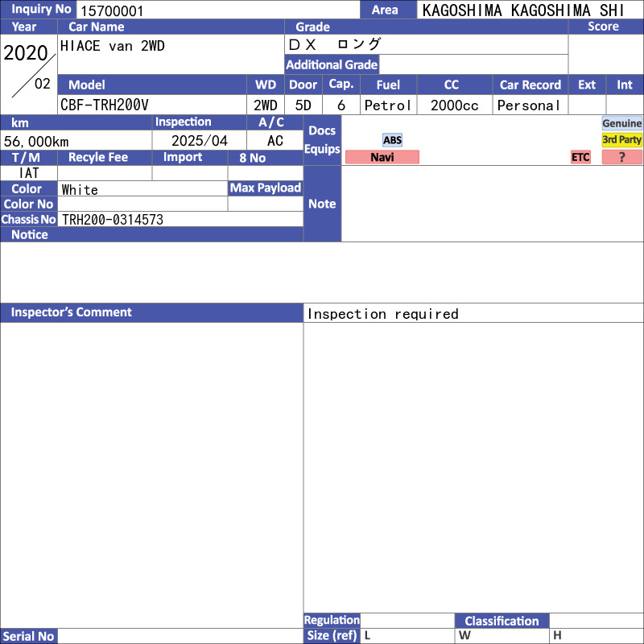Toggle the 3rd Party badge
Image resolution: width=644 pixels, height=644 pixels.
[x=622, y=140]
